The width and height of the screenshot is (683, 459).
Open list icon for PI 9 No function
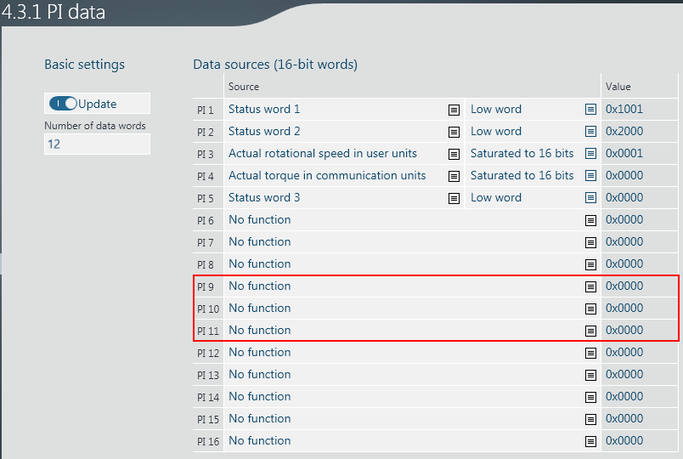click(x=590, y=286)
